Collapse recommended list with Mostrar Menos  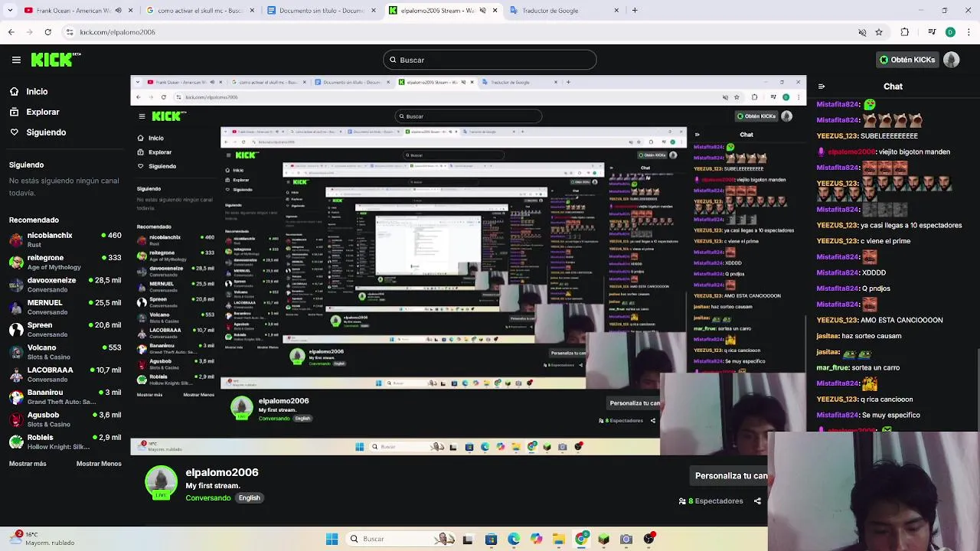[x=99, y=464]
